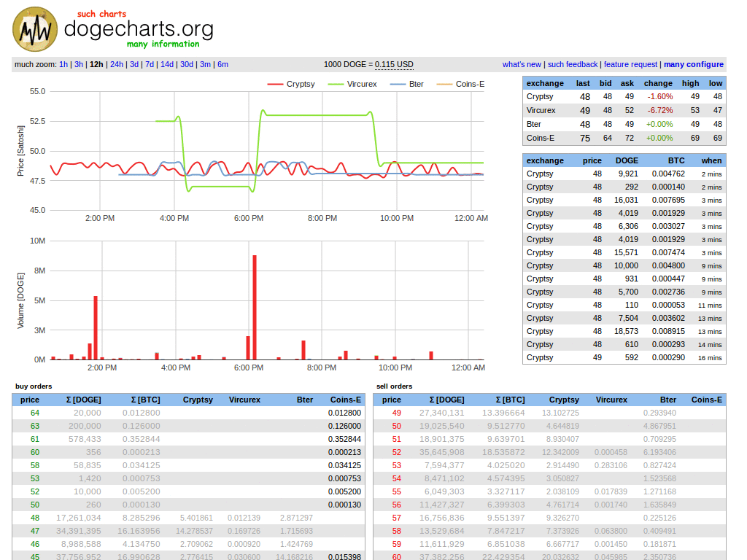Select the 12h zoom option
This screenshot has width=747, height=560.
[x=96, y=64]
